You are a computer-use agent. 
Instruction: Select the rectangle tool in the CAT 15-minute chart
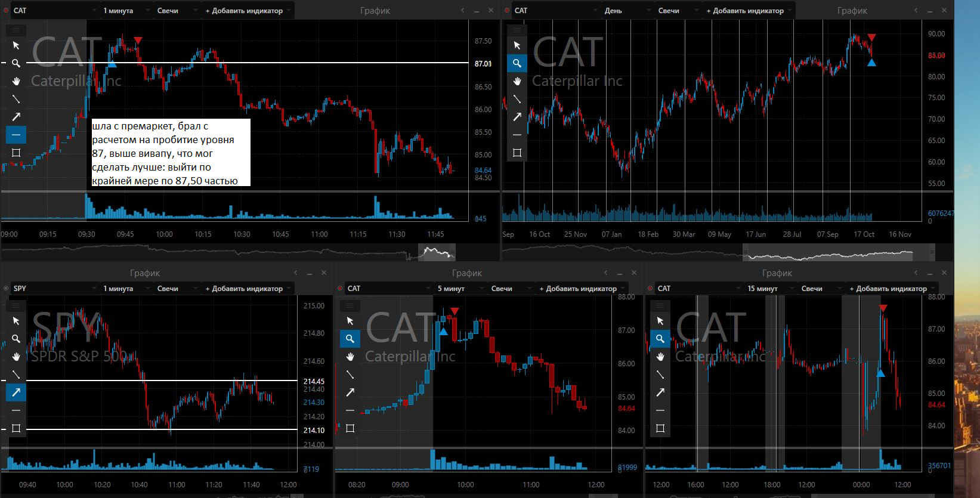tap(660, 428)
